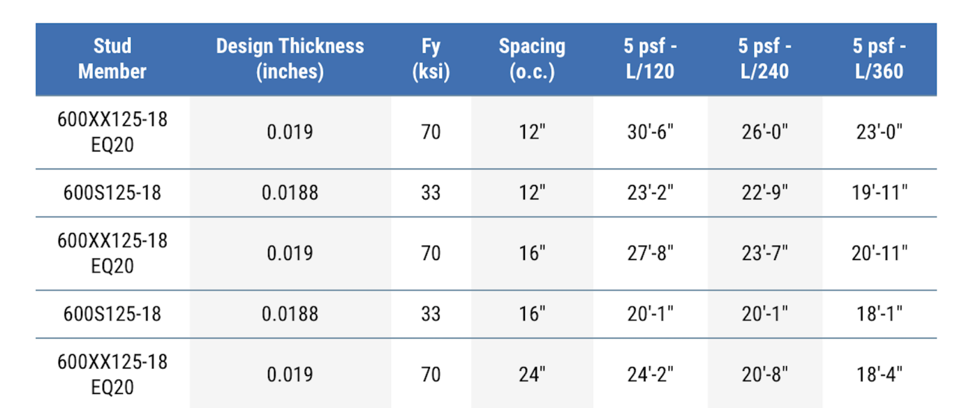Select the 19'-11" cell
Viewport: 980px width, 408px height.
tap(879, 193)
